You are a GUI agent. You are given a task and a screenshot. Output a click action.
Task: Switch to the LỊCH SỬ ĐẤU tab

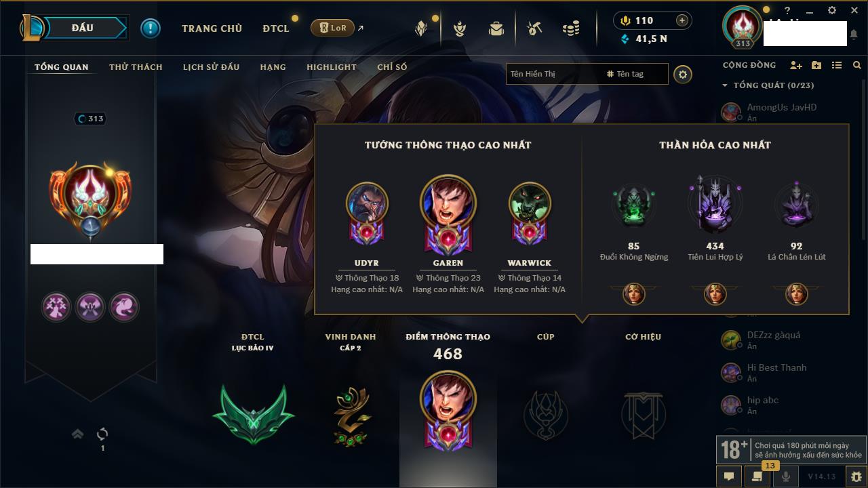(x=211, y=67)
